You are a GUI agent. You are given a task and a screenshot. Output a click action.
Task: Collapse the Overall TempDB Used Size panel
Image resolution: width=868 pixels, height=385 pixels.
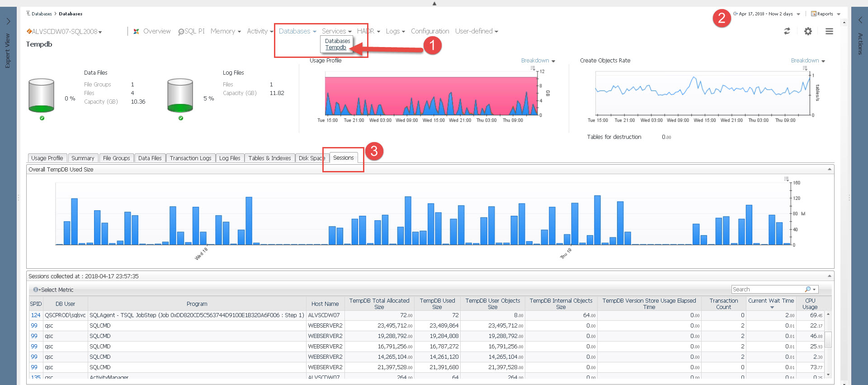(x=829, y=169)
